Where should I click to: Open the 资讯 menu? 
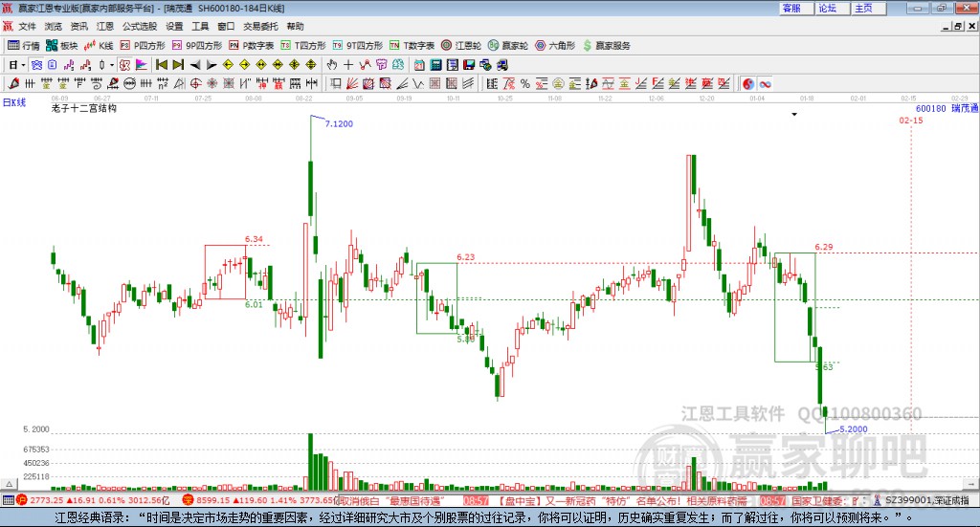click(78, 26)
